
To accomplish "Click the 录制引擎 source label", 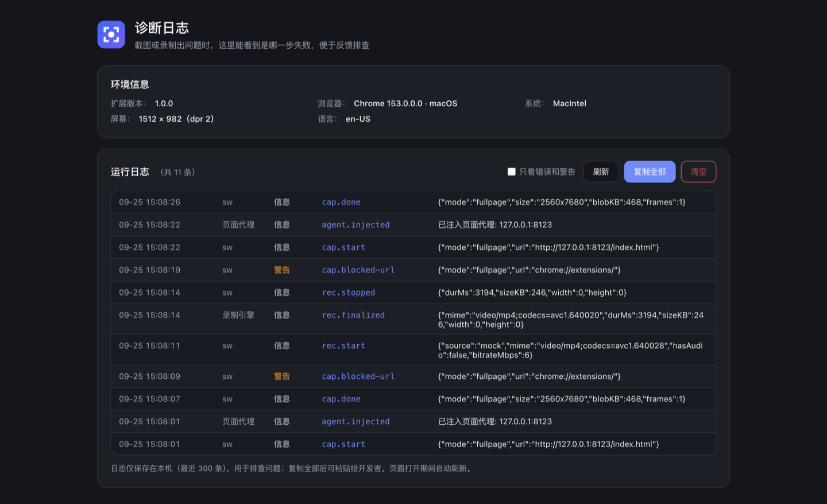I will click(x=238, y=315).
